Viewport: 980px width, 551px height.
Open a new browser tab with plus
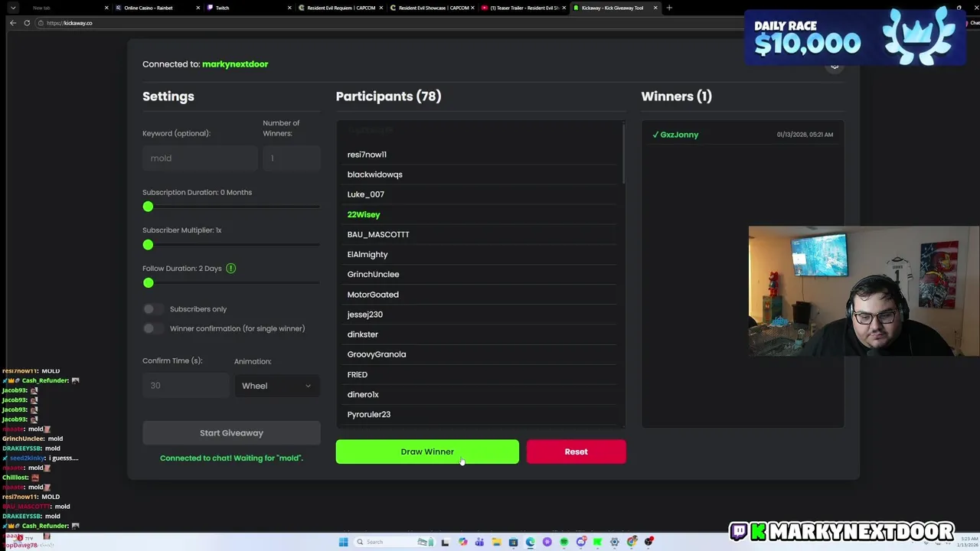pos(669,8)
